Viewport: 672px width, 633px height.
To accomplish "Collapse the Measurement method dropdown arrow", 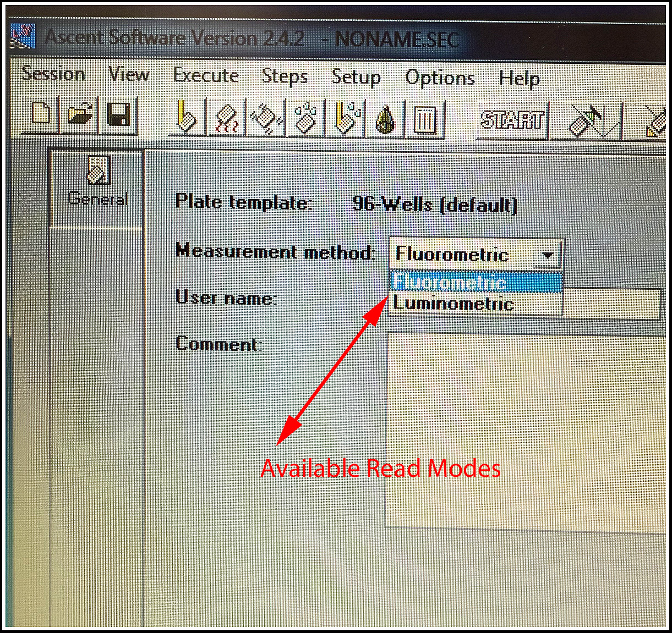I will click(548, 255).
